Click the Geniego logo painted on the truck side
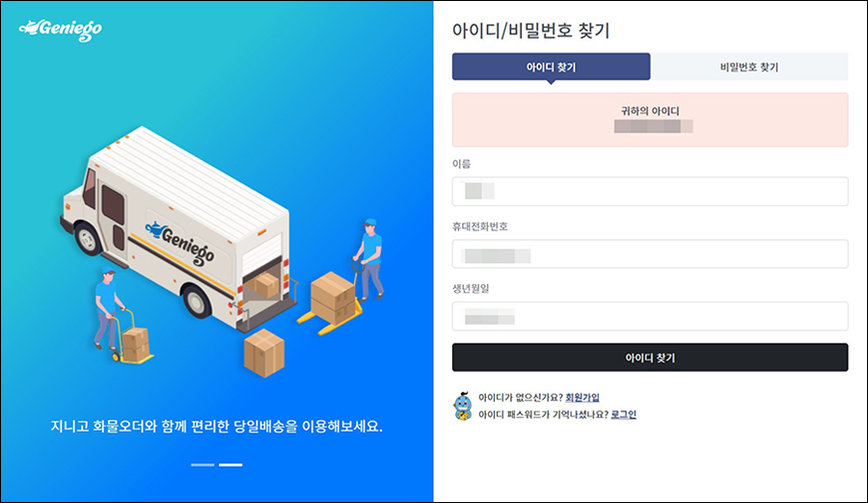Screen dimensions: 868x503 point(180,242)
